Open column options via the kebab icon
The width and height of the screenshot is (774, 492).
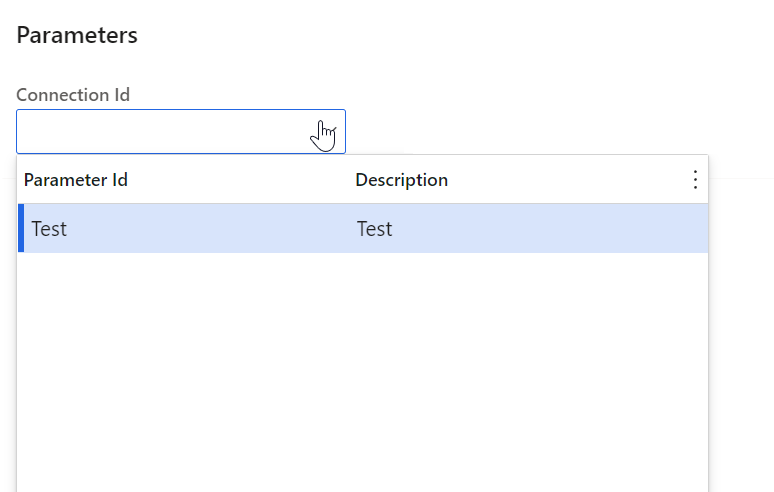tap(695, 180)
